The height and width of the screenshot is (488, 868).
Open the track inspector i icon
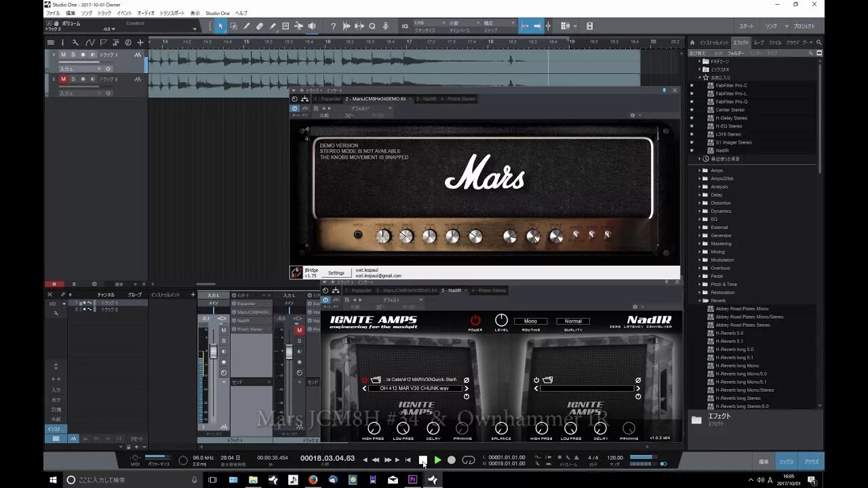point(62,42)
